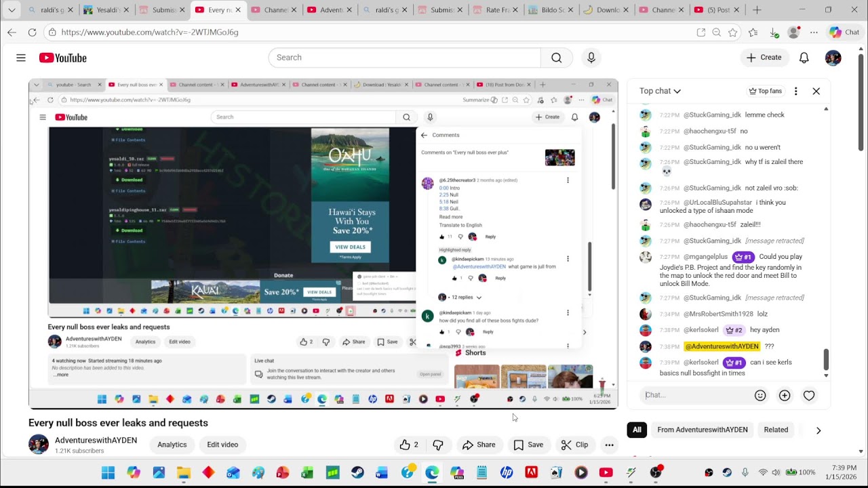Click the live stream video player

323,244
